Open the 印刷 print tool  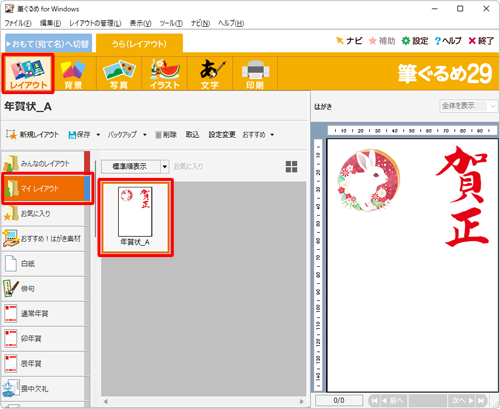click(255, 73)
